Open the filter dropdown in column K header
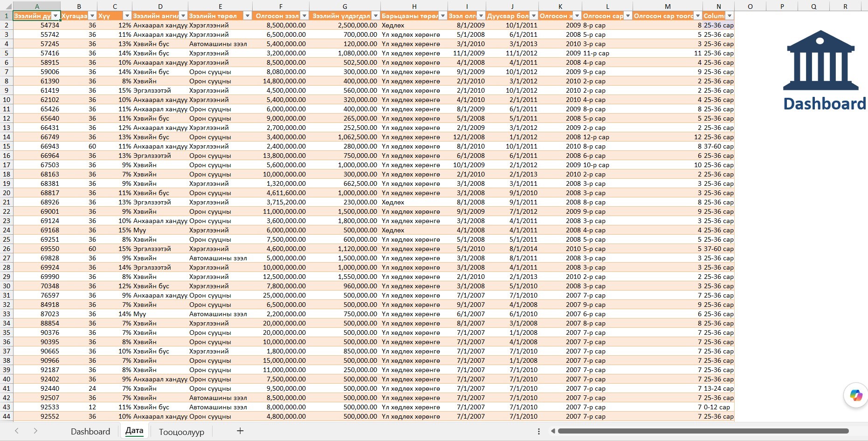 [577, 16]
